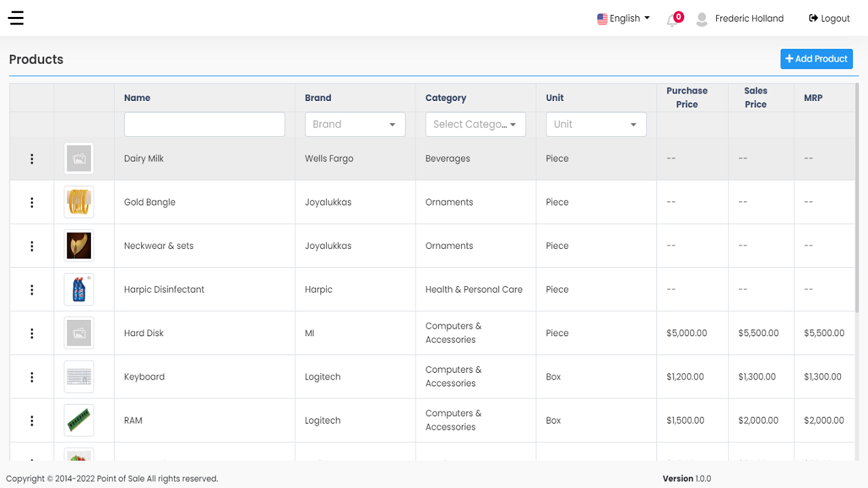This screenshot has height=488, width=868.
Task: Click the Name filter text field
Action: (x=204, y=125)
